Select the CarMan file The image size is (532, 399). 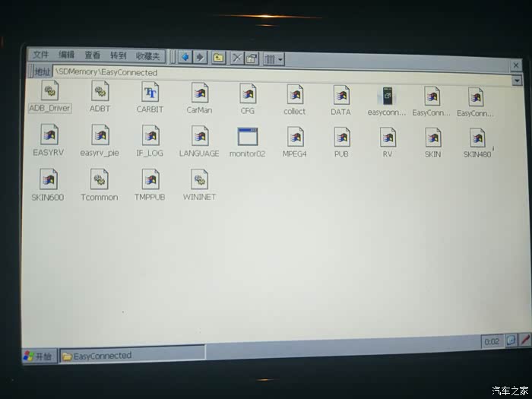pos(199,98)
